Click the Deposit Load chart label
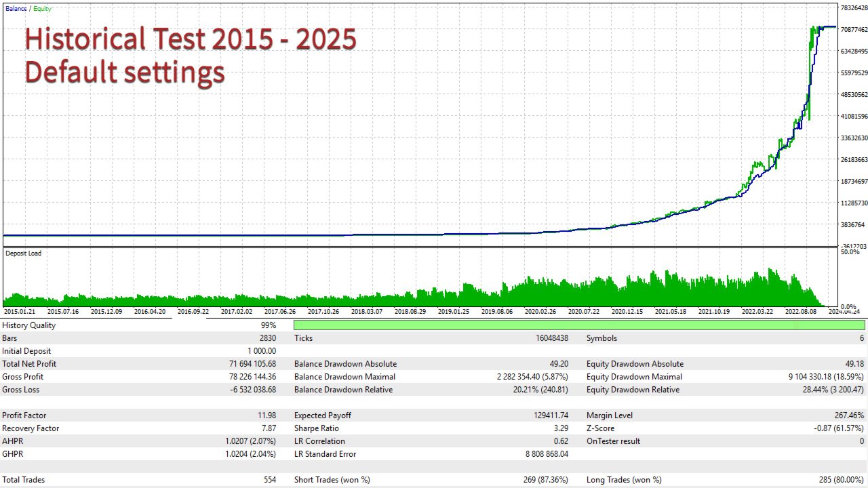This screenshot has width=868, height=488. pos(24,253)
